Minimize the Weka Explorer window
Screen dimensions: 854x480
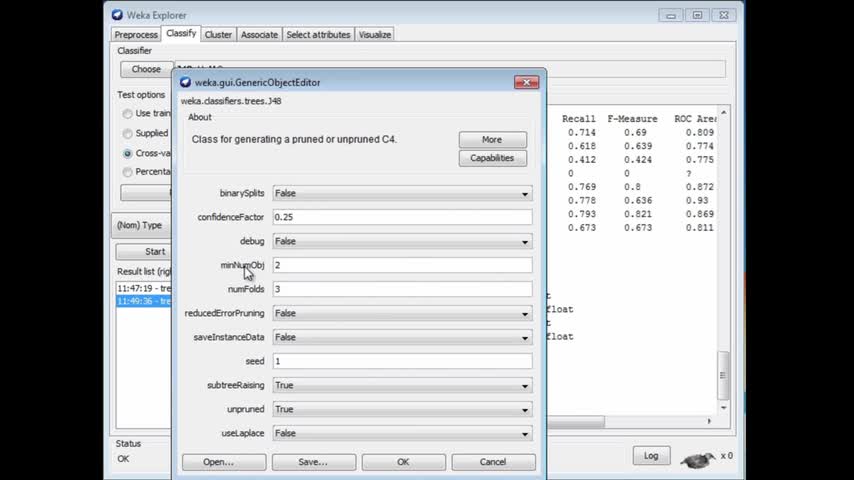pyautogui.click(x=671, y=15)
